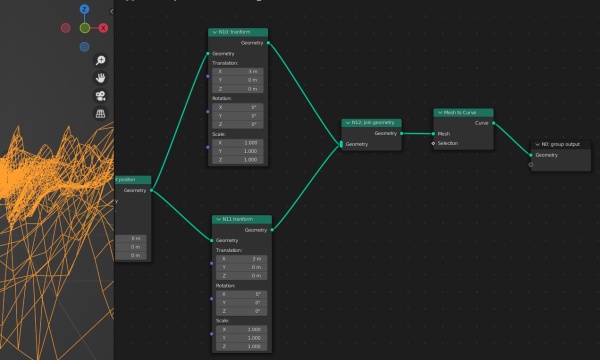
Task: Collapse the N0 group output node
Action: pyautogui.click(x=537, y=145)
